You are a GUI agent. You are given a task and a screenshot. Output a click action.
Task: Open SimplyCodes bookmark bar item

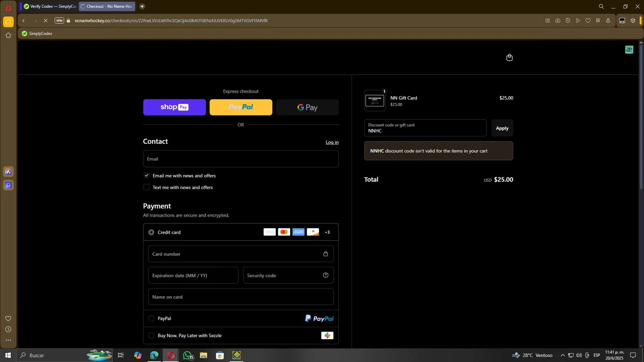pos(37,33)
